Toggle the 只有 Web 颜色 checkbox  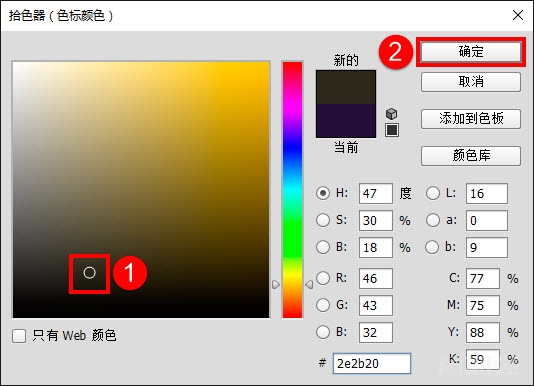(19, 336)
